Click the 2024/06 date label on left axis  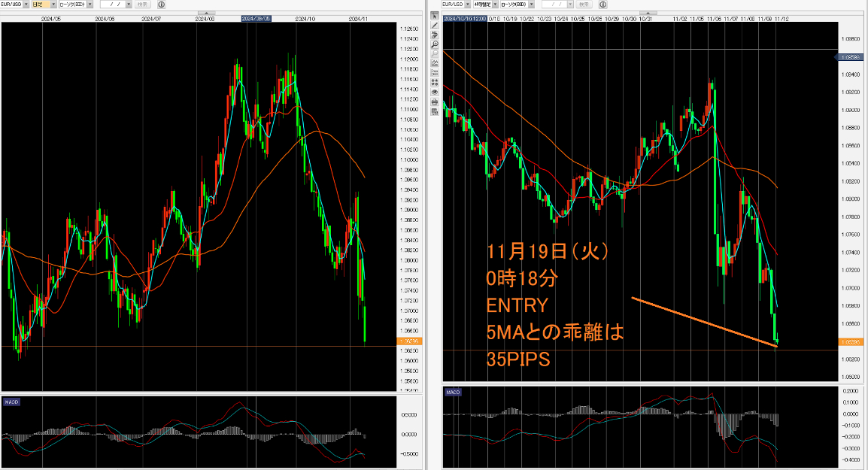click(x=105, y=19)
